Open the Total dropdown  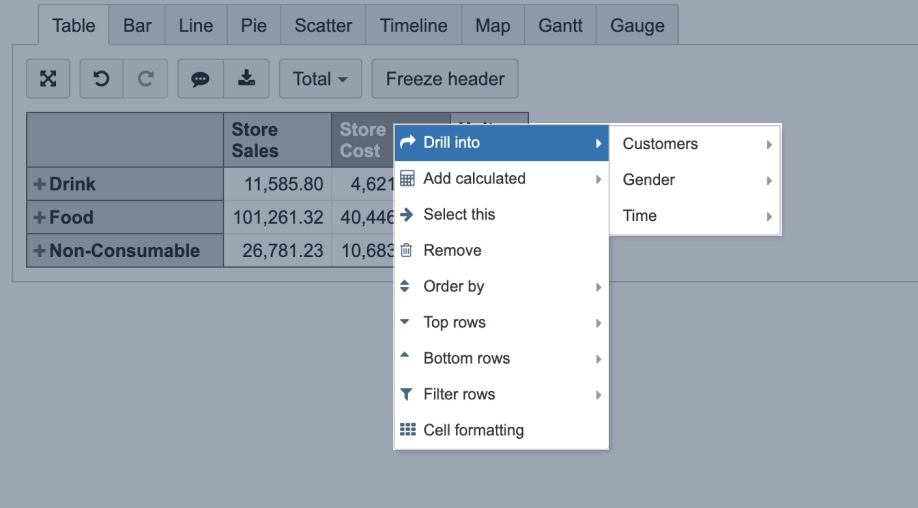click(320, 79)
